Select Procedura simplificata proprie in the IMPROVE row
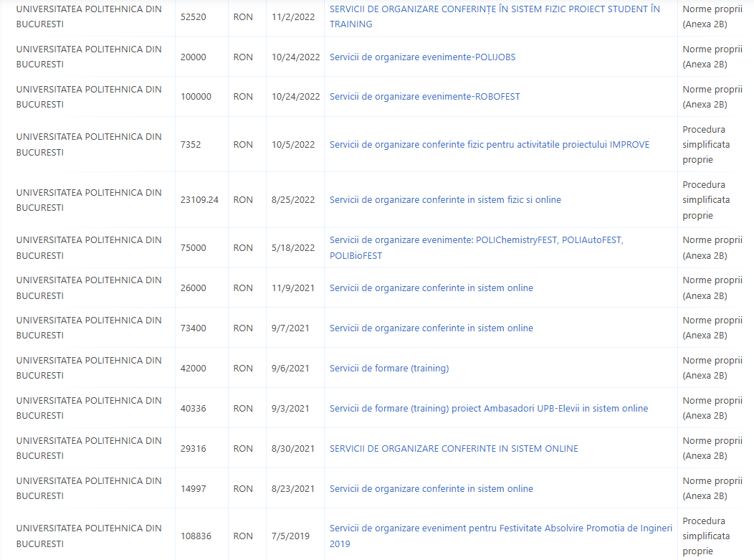Image resolution: width=754 pixels, height=560 pixels. pos(706,144)
